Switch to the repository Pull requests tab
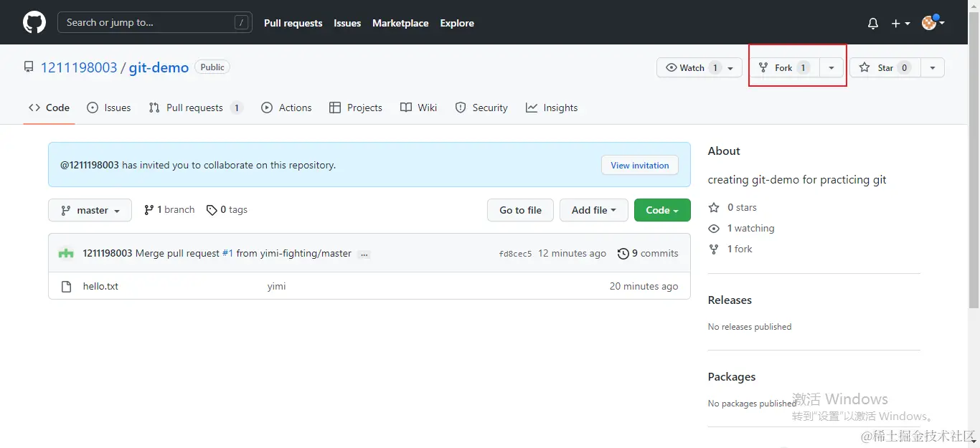 (196, 108)
